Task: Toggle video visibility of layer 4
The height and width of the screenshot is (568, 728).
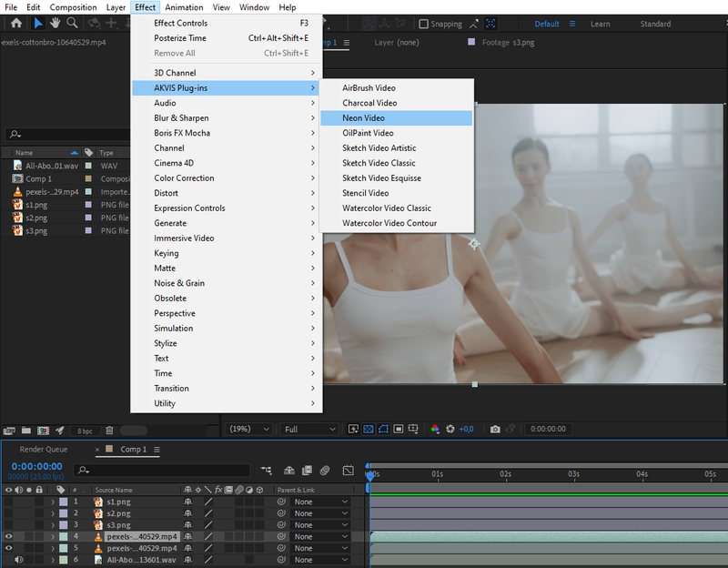Action: click(8, 536)
